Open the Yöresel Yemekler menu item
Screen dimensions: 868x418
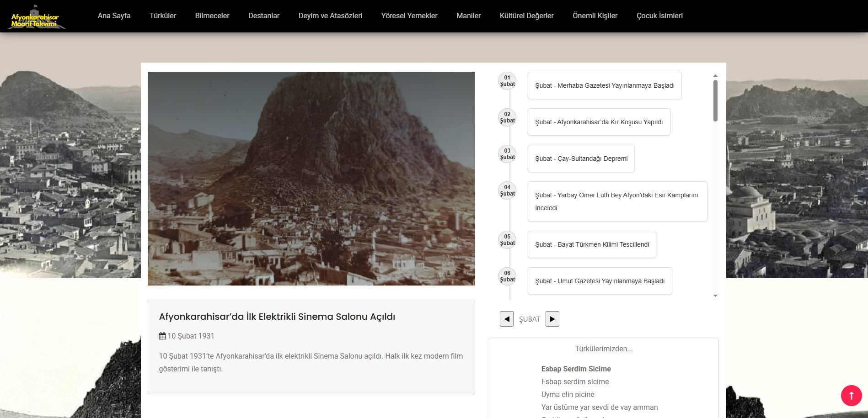[x=409, y=16]
